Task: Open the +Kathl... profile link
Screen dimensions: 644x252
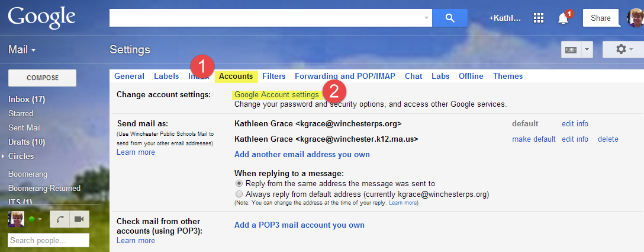Action: 504,18
